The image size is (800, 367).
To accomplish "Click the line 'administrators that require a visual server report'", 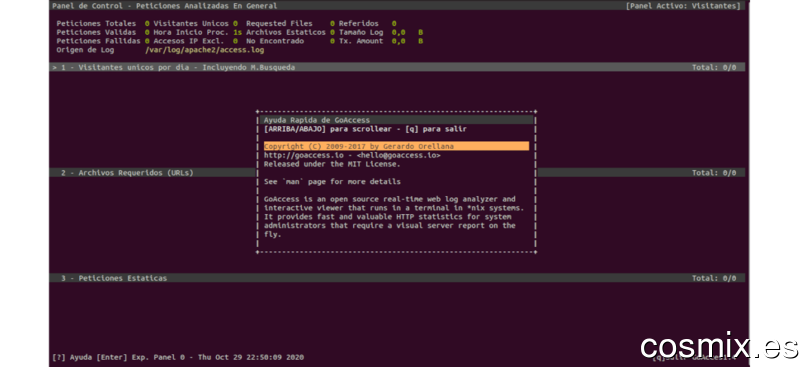I will 390,226.
